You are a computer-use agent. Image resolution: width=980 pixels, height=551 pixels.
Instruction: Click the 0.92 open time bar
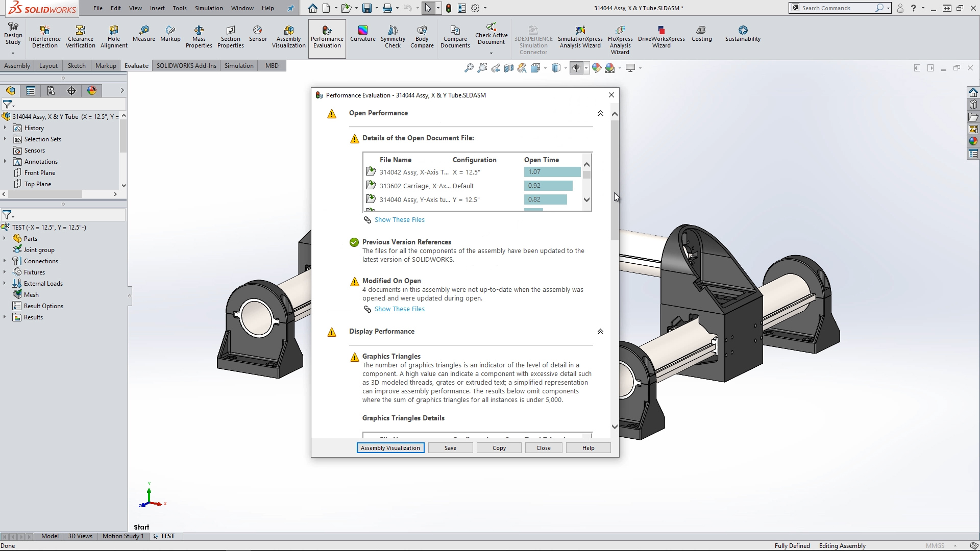point(548,186)
